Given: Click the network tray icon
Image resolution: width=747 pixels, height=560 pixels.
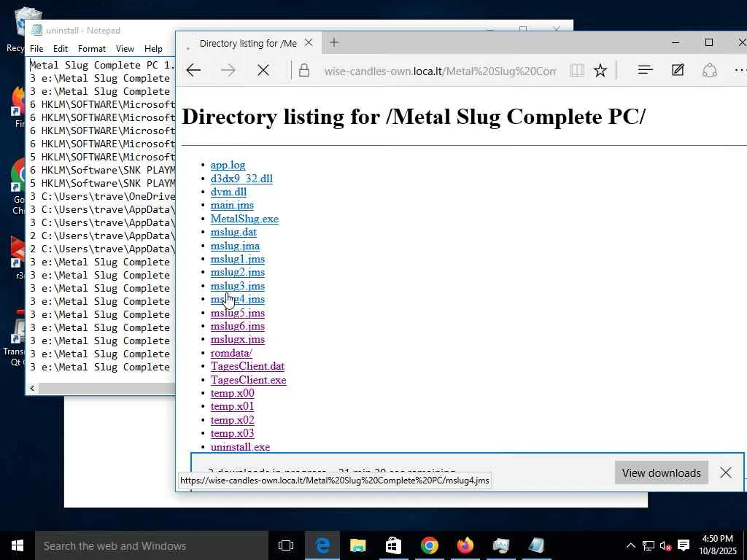Looking at the screenshot, I should [648, 545].
